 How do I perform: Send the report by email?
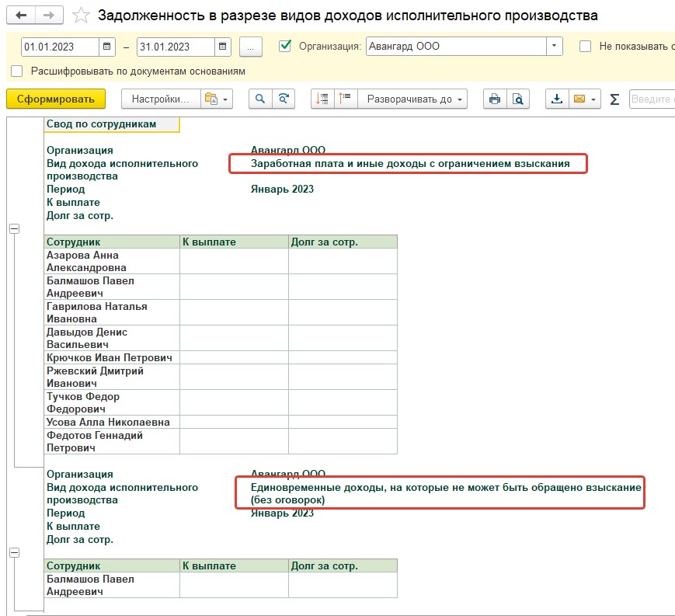pyautogui.click(x=579, y=99)
